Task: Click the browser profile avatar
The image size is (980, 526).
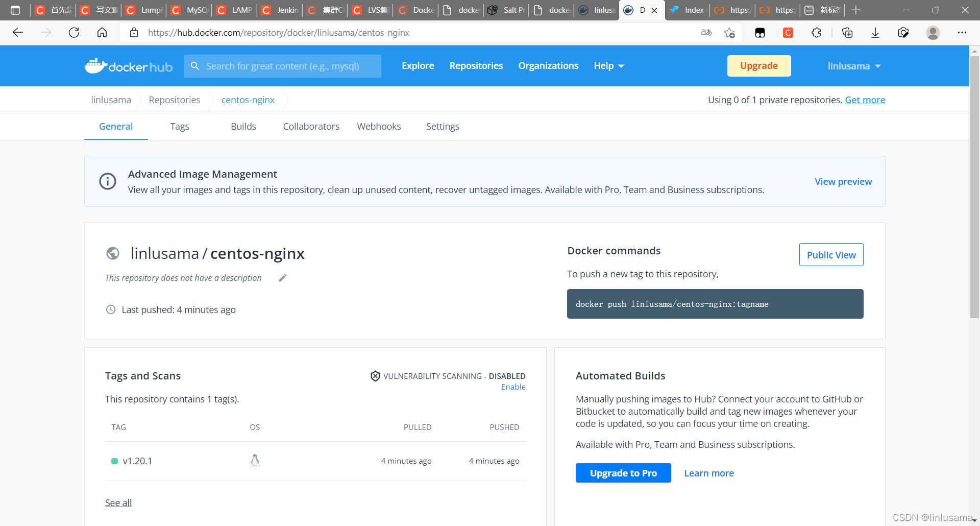Action: tap(933, 33)
